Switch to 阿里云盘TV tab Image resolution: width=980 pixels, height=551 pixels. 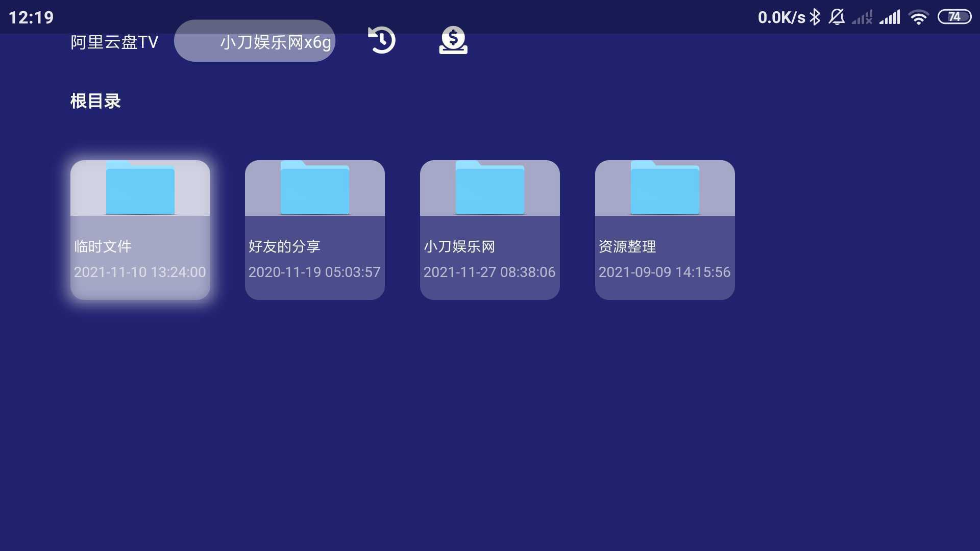(113, 42)
